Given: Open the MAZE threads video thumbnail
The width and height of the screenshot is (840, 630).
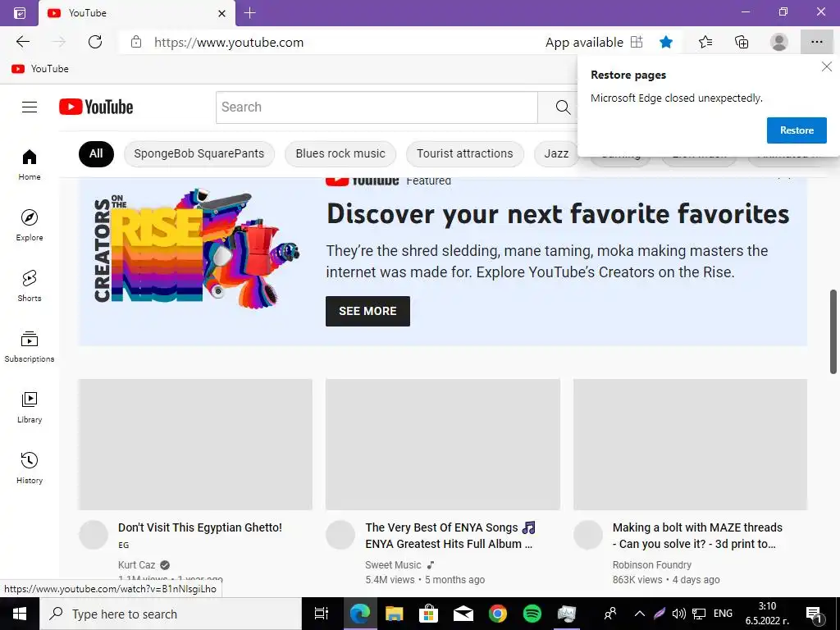Looking at the screenshot, I should click(690, 444).
